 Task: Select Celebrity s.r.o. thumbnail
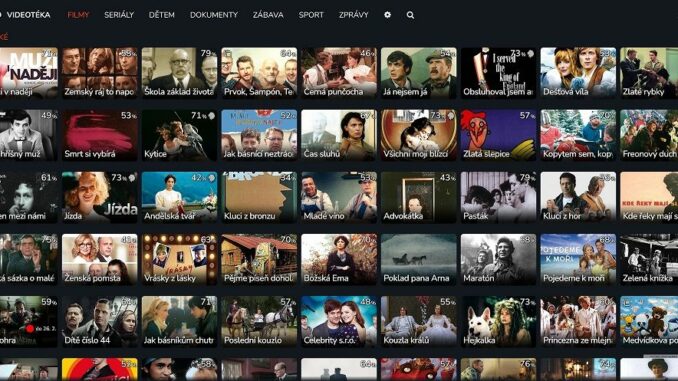[339, 322]
